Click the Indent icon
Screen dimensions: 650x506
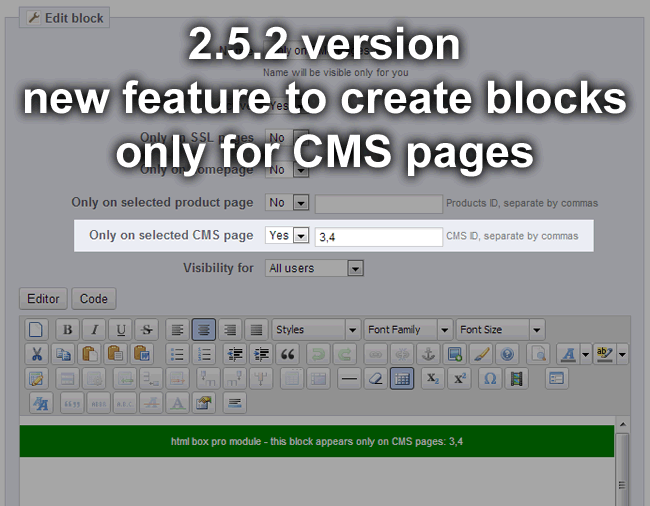pyautogui.click(x=261, y=354)
